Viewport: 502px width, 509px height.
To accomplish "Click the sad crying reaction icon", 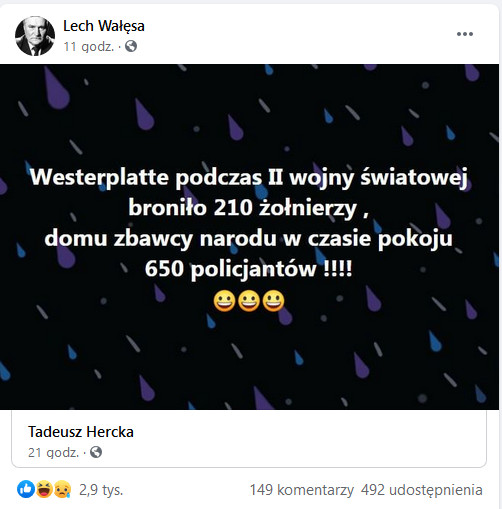I will 62,489.
